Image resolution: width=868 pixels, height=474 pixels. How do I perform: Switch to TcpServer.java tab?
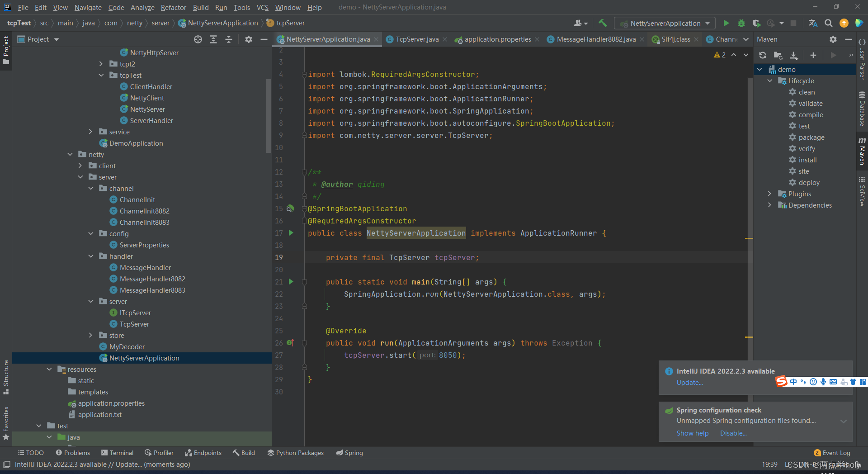tap(417, 39)
